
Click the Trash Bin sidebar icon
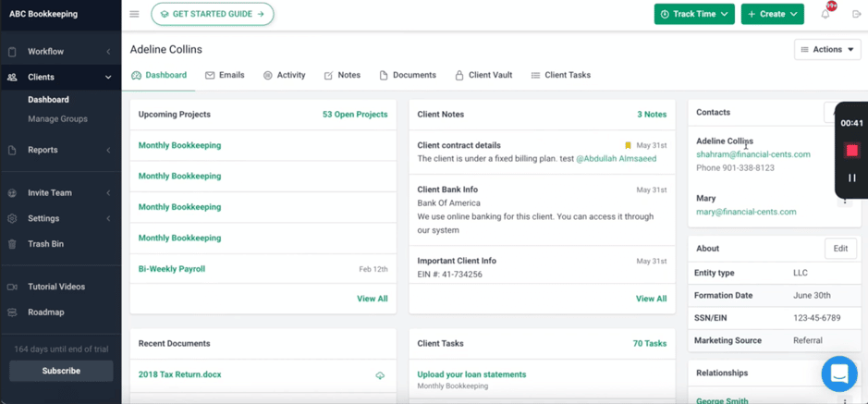[x=12, y=244]
